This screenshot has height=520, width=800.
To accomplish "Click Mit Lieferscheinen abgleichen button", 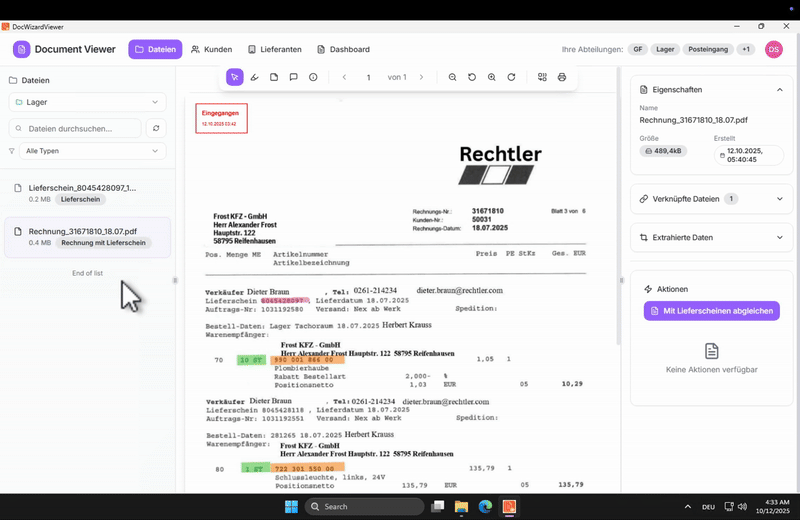I will click(x=711, y=311).
